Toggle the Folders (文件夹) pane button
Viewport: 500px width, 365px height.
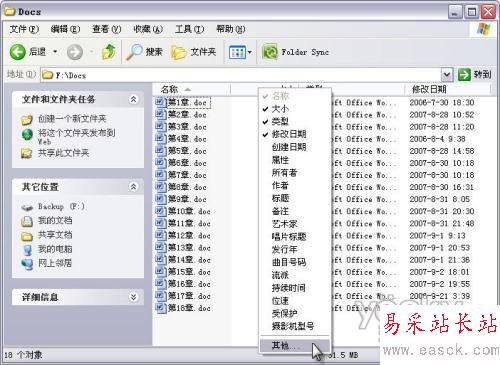coord(194,52)
